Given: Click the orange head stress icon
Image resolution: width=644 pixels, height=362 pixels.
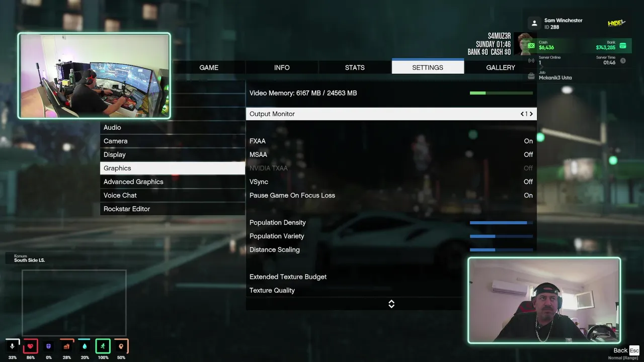Looking at the screenshot, I should coord(121,346).
